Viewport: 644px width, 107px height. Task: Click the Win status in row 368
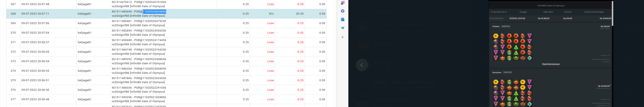(271, 14)
